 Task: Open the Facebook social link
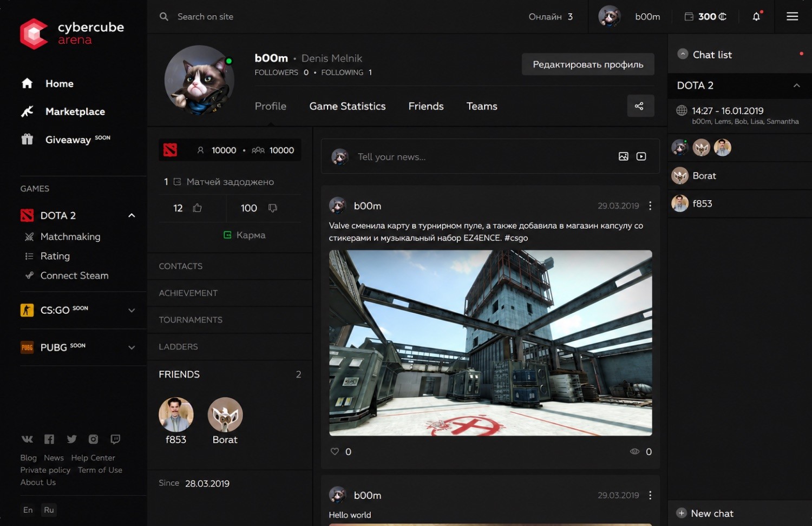[x=49, y=439]
